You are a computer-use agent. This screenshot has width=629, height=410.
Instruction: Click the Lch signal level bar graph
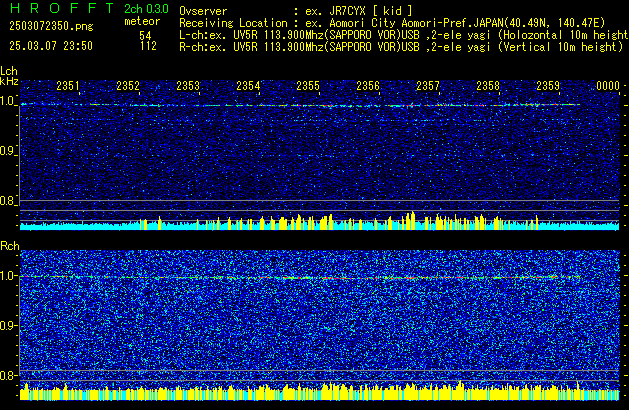[319, 221]
